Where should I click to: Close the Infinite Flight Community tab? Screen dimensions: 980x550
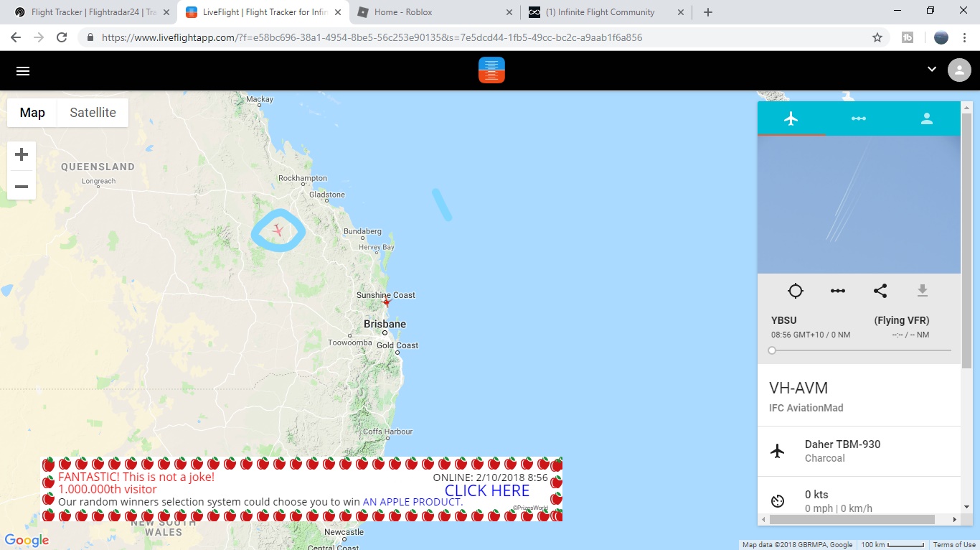click(x=680, y=12)
